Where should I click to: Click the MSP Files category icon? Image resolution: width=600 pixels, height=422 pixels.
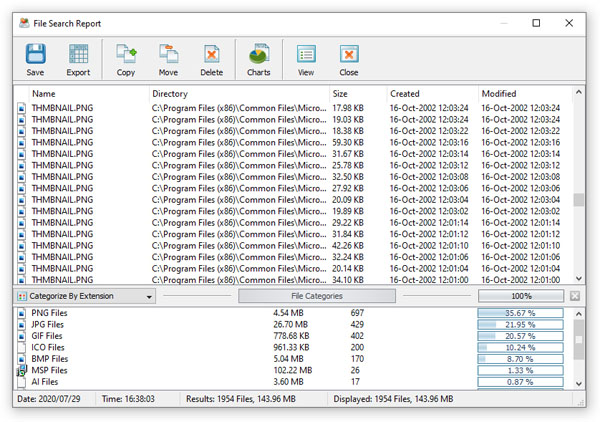pyautogui.click(x=22, y=371)
